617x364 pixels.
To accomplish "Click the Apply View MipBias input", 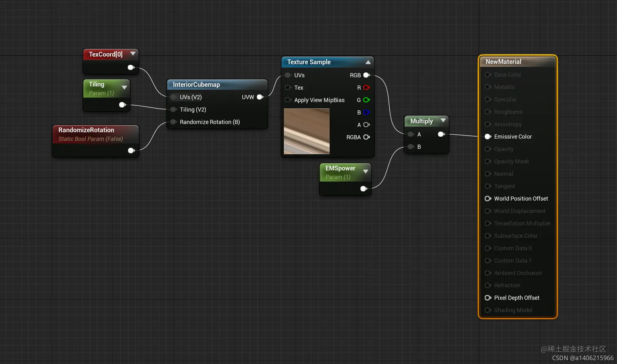I will pyautogui.click(x=288, y=100).
